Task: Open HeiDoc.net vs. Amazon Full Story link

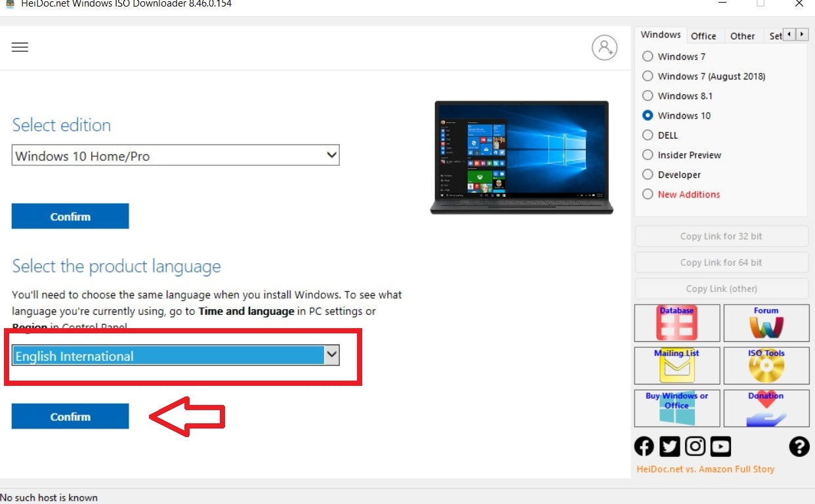Action: click(x=705, y=469)
